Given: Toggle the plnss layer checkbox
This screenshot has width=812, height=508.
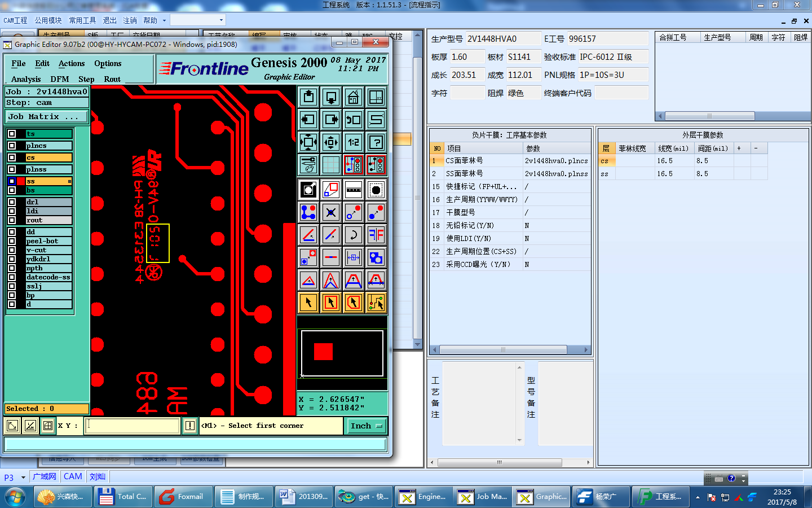Looking at the screenshot, I should tap(12, 169).
